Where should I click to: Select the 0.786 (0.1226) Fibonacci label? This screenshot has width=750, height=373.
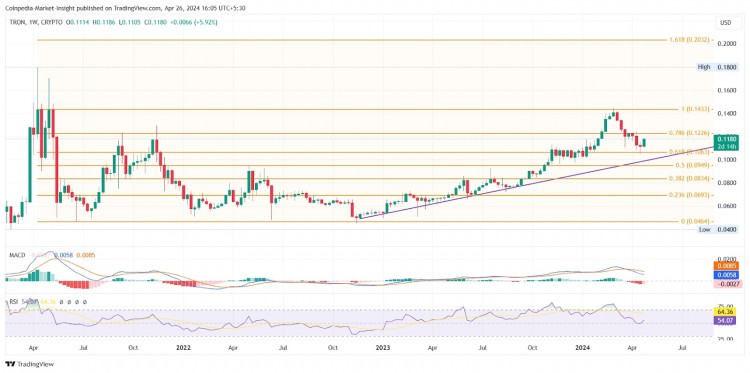point(689,133)
